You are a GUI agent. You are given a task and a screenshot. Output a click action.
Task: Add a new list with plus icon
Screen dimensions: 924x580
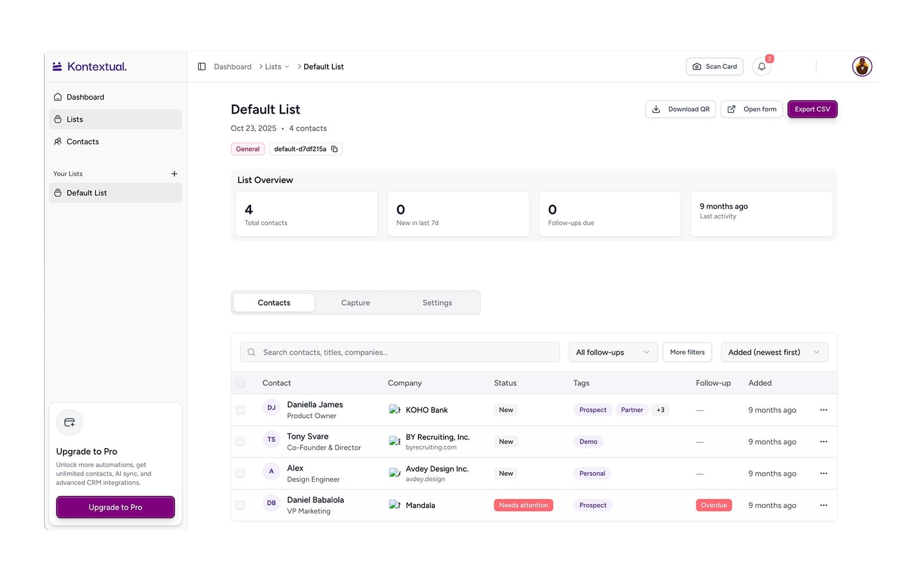click(x=174, y=174)
